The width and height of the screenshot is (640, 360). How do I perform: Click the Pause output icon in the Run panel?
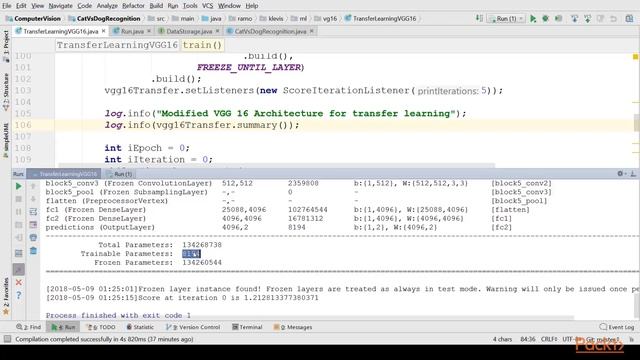tap(18, 212)
